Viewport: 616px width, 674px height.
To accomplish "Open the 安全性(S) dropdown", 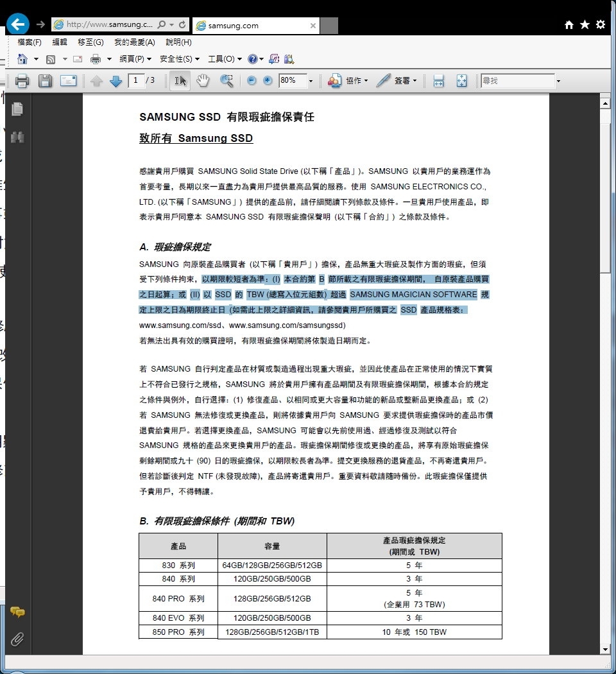I will coord(180,59).
